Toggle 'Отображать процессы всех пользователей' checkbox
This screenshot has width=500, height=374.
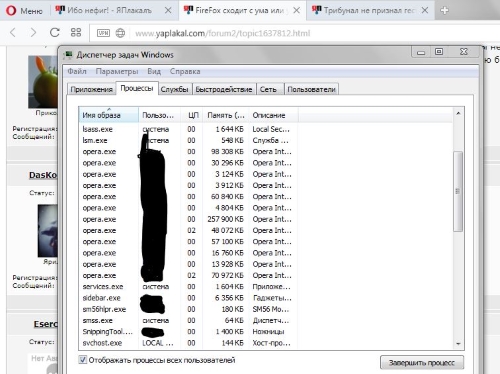pos(82,360)
